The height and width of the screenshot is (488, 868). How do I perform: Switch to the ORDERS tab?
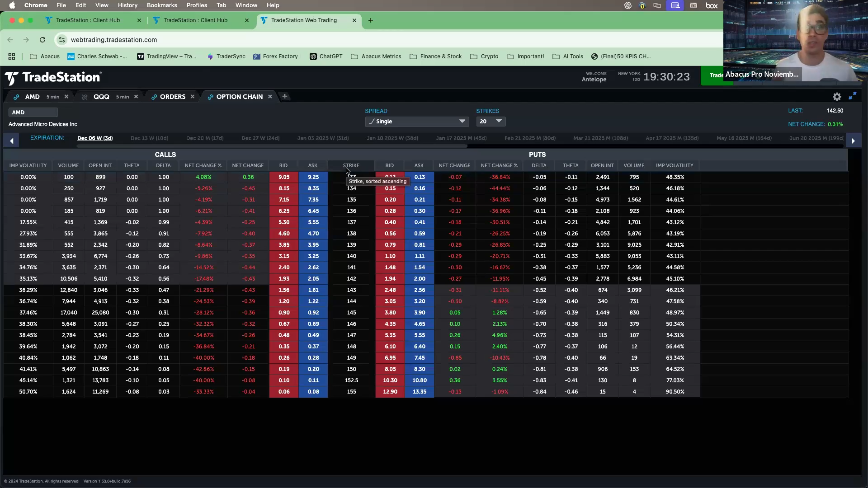(172, 97)
